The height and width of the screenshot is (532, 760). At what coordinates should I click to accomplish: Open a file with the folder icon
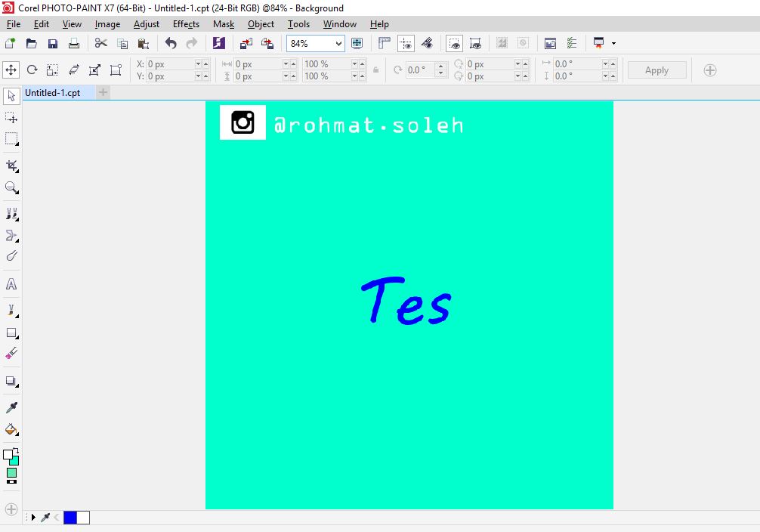(32, 44)
